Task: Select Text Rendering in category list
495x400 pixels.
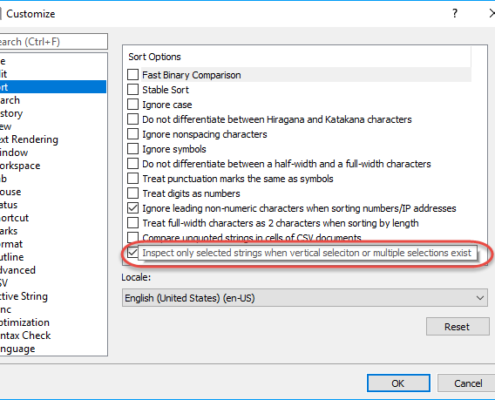Action: (x=29, y=139)
